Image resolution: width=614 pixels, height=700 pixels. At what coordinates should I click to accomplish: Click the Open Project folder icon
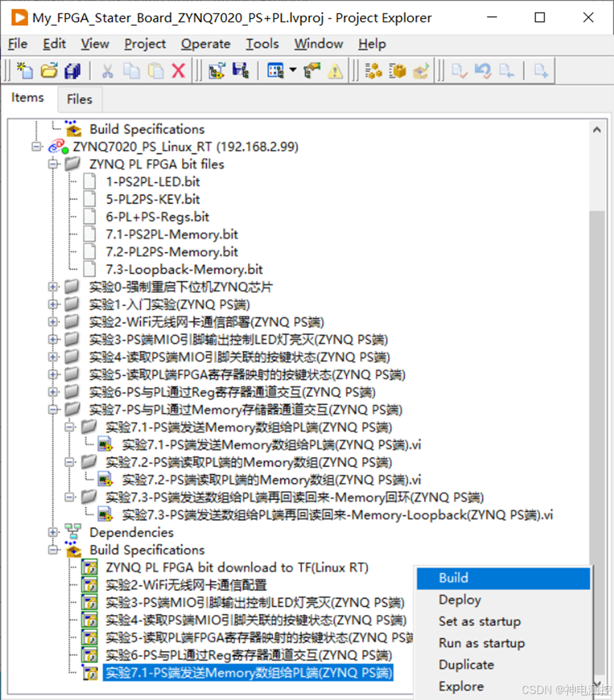49,71
